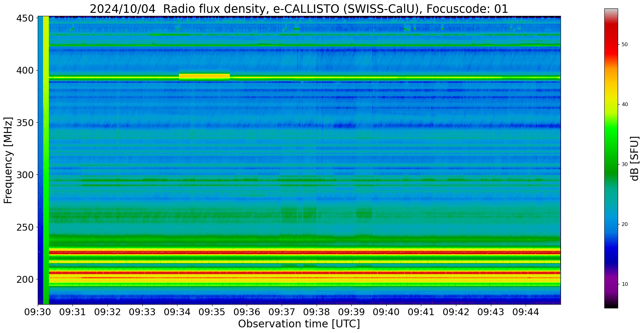Click the 'Observation time [UTC]' x-axis label
The width and height of the screenshot is (644, 333).
click(x=299, y=324)
